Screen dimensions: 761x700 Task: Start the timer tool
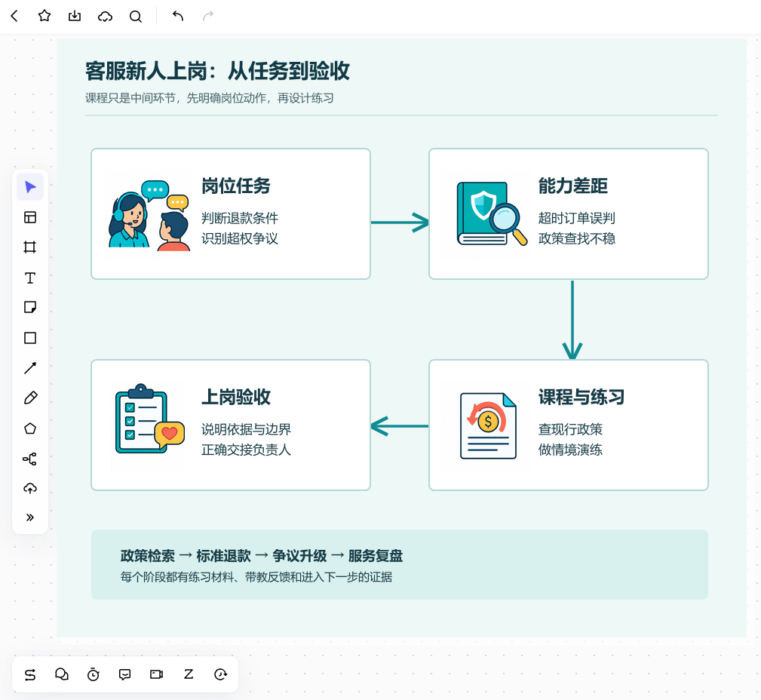[94, 674]
